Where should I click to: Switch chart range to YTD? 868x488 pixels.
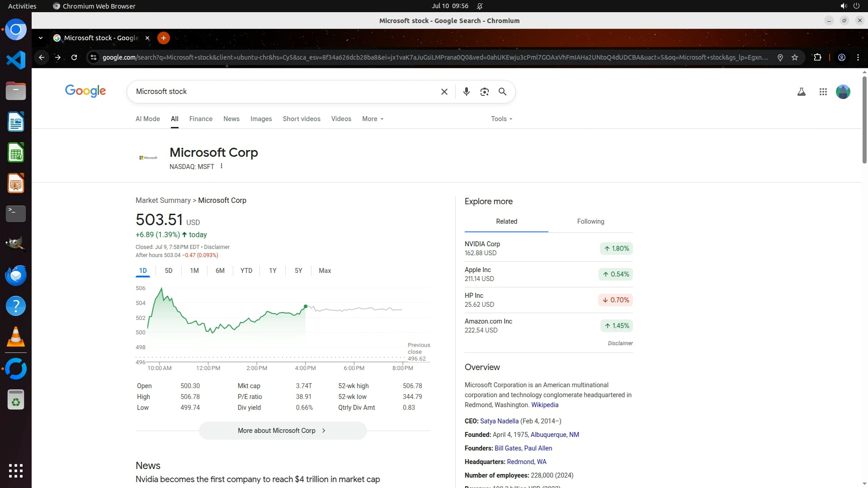[x=246, y=271]
